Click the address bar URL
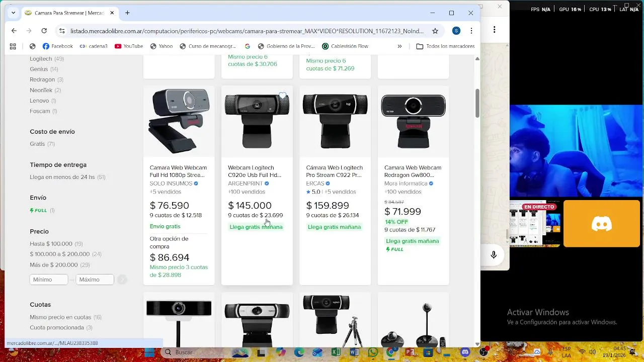 click(247, 31)
